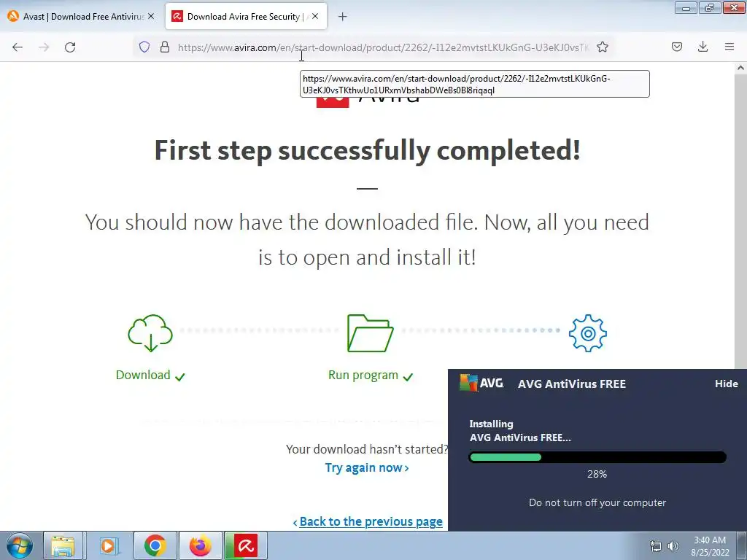Image resolution: width=747 pixels, height=560 pixels.
Task: Hide the AVG AntiVirus FREE installer panel
Action: [x=726, y=384]
